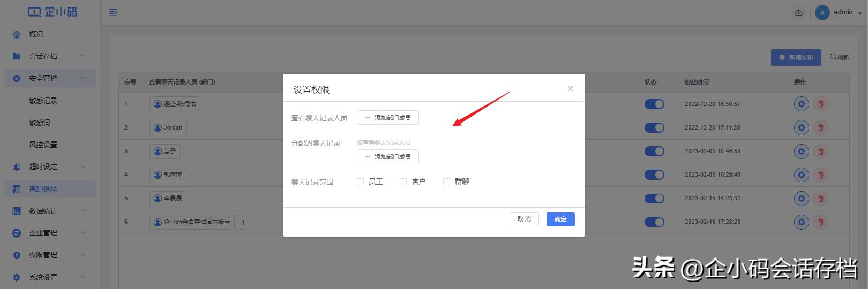
Task: Check the 群聊 checkbox
Action: pyautogui.click(x=446, y=182)
